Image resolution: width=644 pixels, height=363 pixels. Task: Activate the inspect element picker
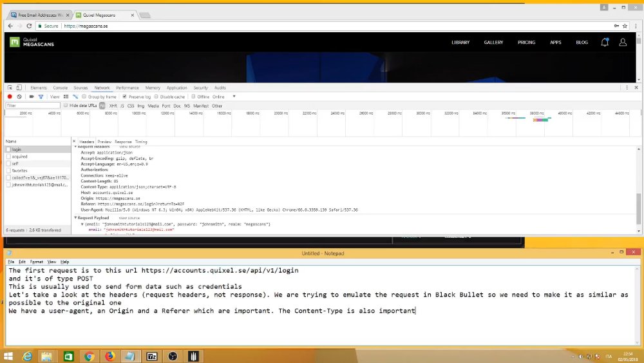click(x=10, y=88)
